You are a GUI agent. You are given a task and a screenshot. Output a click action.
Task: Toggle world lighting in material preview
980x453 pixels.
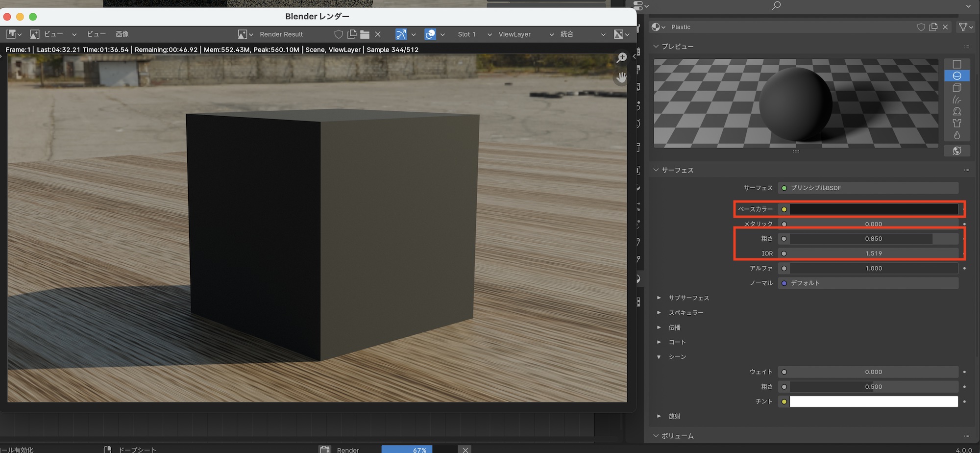tap(956, 151)
